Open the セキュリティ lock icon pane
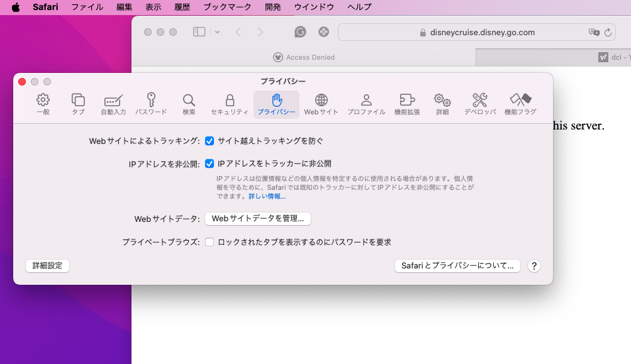The image size is (631, 364). (230, 104)
